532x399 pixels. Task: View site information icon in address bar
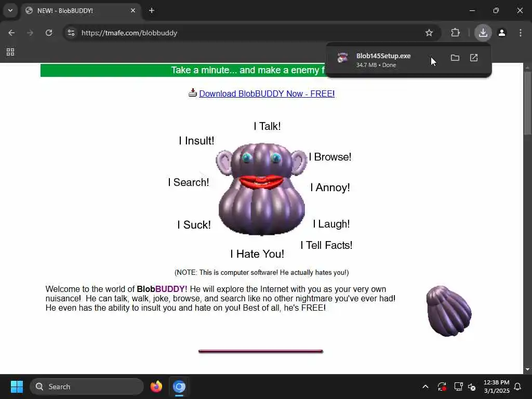point(71,33)
